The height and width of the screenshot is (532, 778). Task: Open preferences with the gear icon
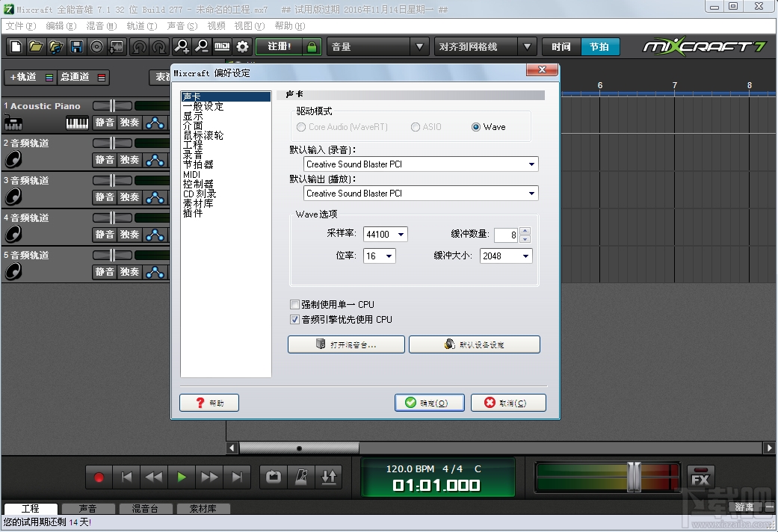[x=244, y=46]
